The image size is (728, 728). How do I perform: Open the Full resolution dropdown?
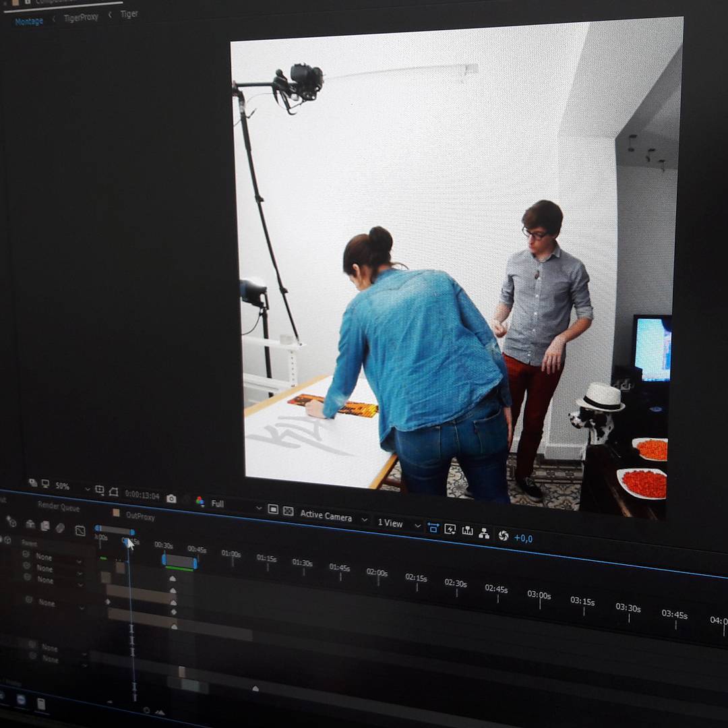[x=236, y=506]
